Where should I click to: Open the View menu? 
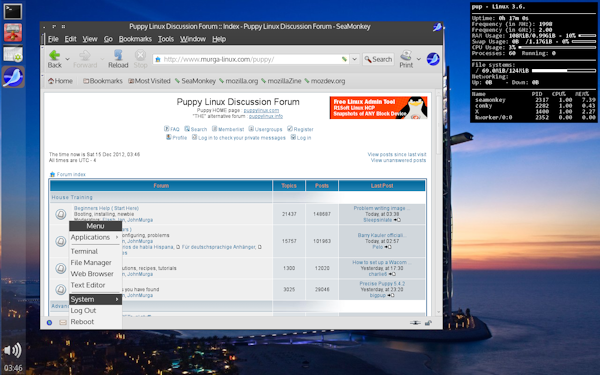tap(90, 39)
